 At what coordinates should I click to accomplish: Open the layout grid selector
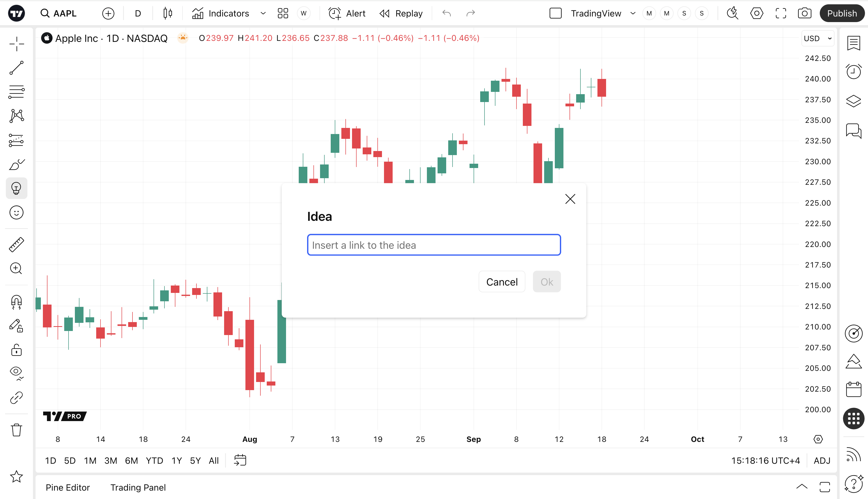(283, 13)
